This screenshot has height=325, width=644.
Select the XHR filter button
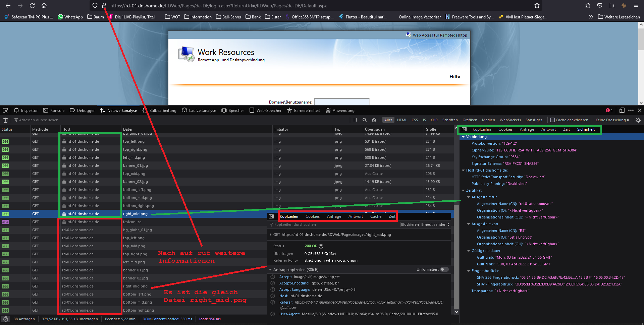click(x=434, y=120)
